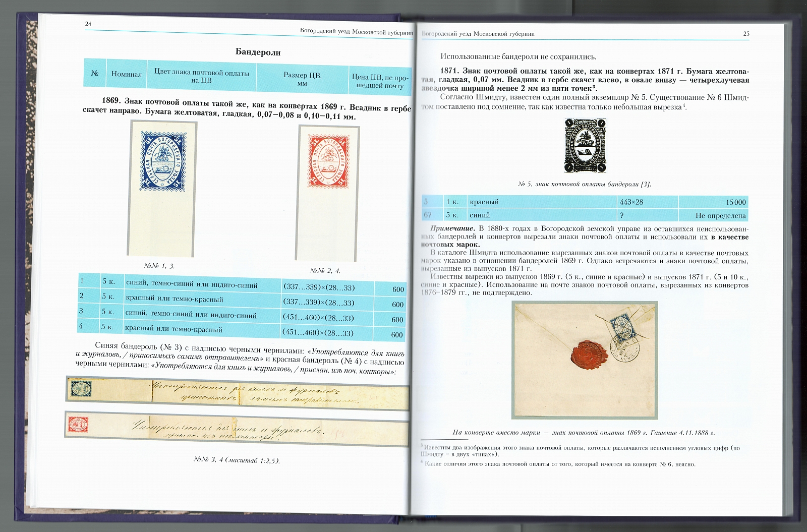Image resolution: width=807 pixels, height=532 pixels.
Task: Click the «Номинал» column header
Action: click(126, 74)
